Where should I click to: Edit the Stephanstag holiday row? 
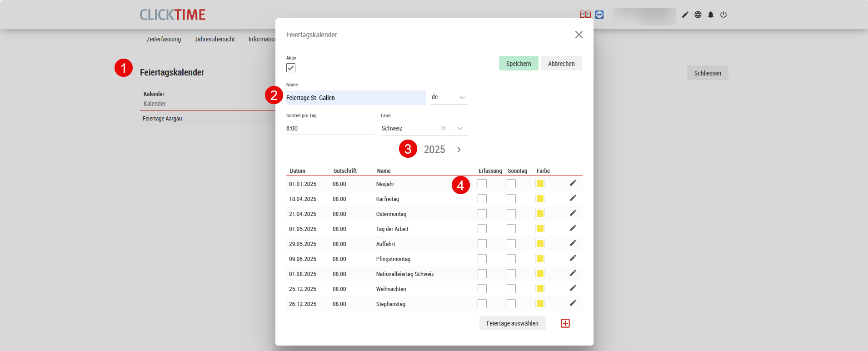pyautogui.click(x=573, y=303)
